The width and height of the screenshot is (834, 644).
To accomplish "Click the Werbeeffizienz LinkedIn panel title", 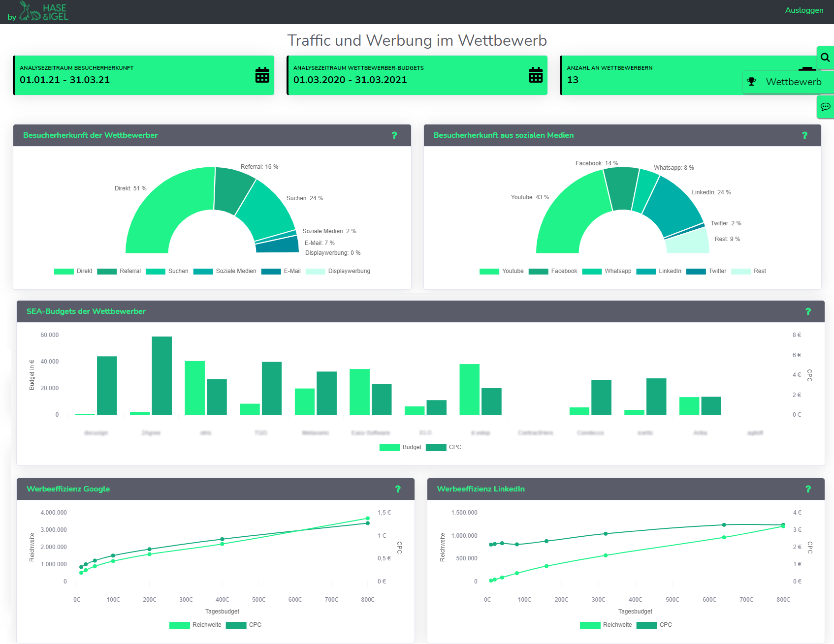I will [481, 489].
